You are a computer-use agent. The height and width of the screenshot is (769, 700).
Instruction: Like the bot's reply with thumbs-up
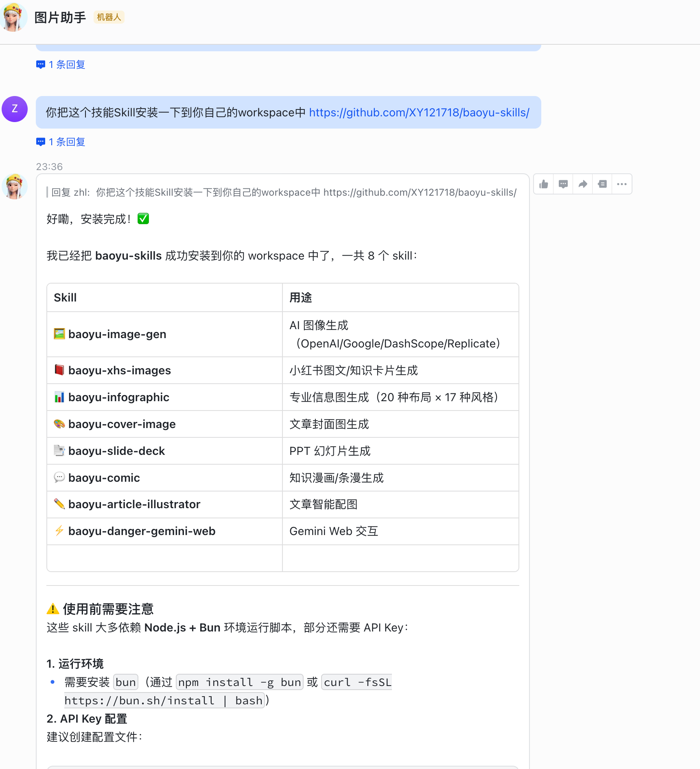point(544,184)
